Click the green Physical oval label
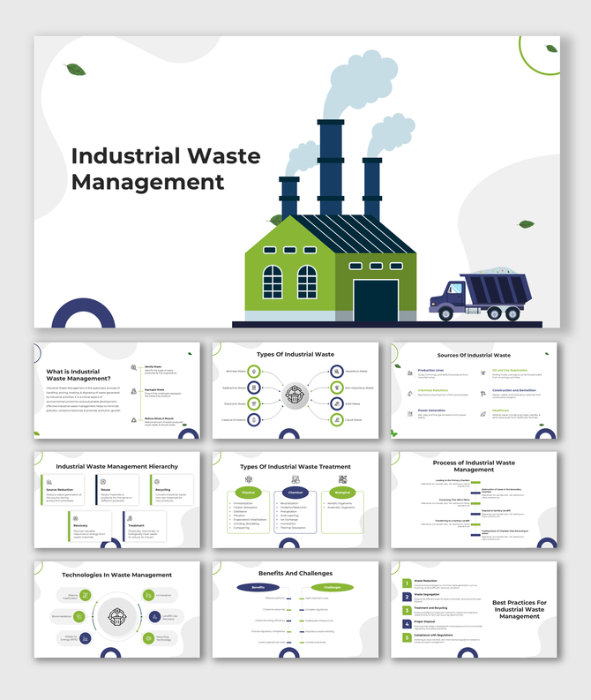This screenshot has height=700, width=591. point(249,493)
